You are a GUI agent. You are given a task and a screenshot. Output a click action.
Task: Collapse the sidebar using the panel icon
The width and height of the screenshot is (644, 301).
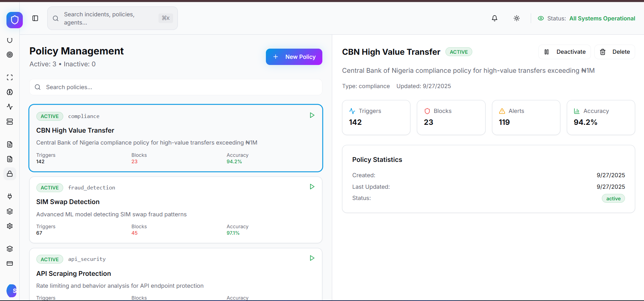point(35,18)
